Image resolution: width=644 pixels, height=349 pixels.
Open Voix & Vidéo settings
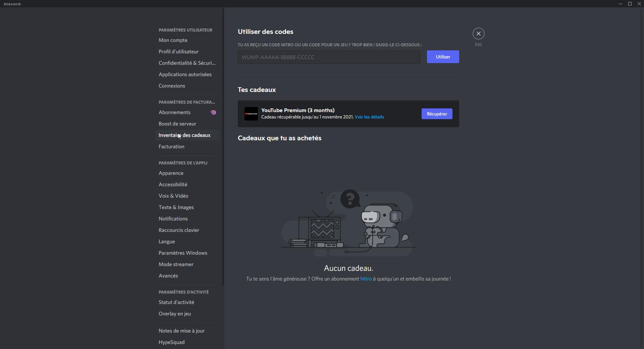point(173,196)
